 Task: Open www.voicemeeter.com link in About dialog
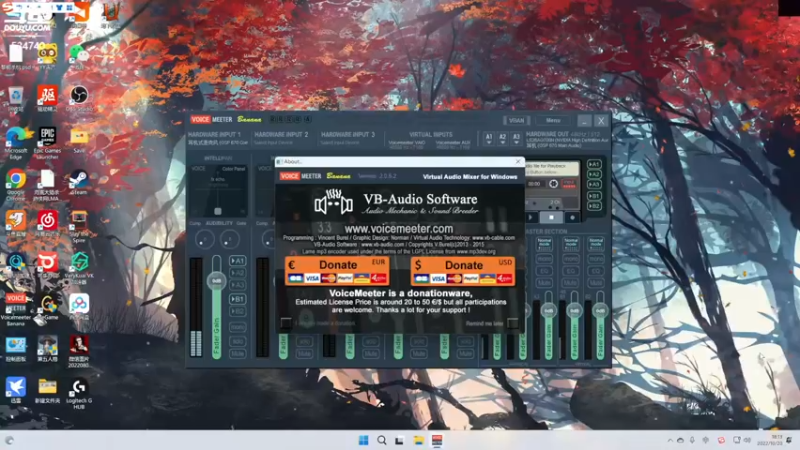coord(398,229)
